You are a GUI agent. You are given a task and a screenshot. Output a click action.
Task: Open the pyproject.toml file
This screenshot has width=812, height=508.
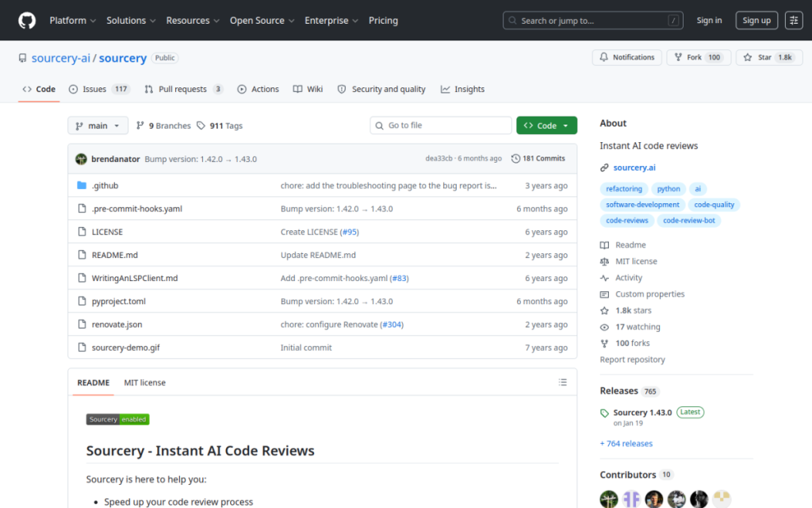tap(119, 301)
